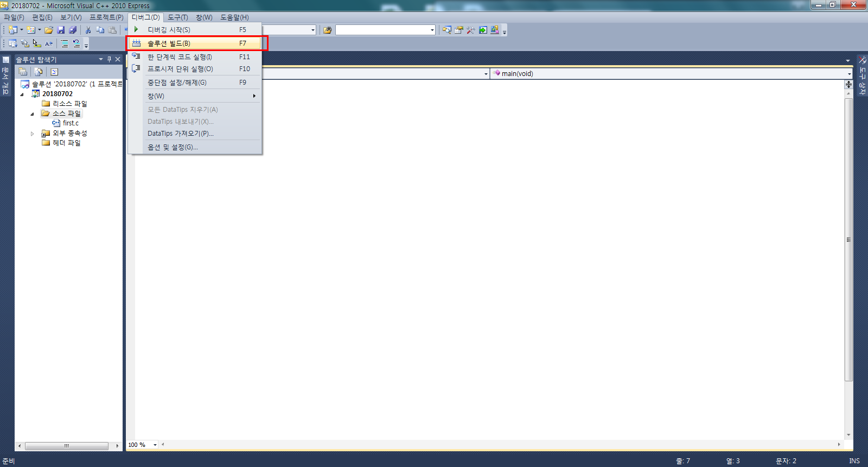The width and height of the screenshot is (868, 467).
Task: Click the Display Word Completion icon
Action: (x=49, y=43)
